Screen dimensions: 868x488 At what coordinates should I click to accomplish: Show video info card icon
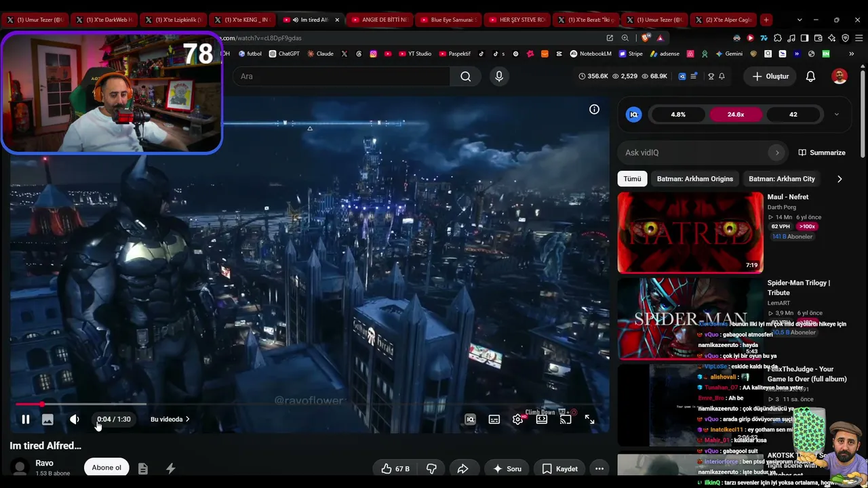594,109
